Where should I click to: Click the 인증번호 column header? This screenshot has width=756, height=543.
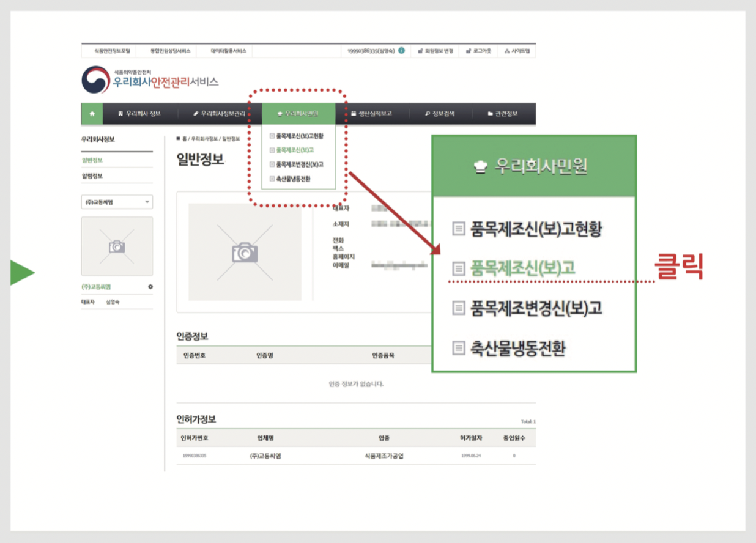(195, 355)
